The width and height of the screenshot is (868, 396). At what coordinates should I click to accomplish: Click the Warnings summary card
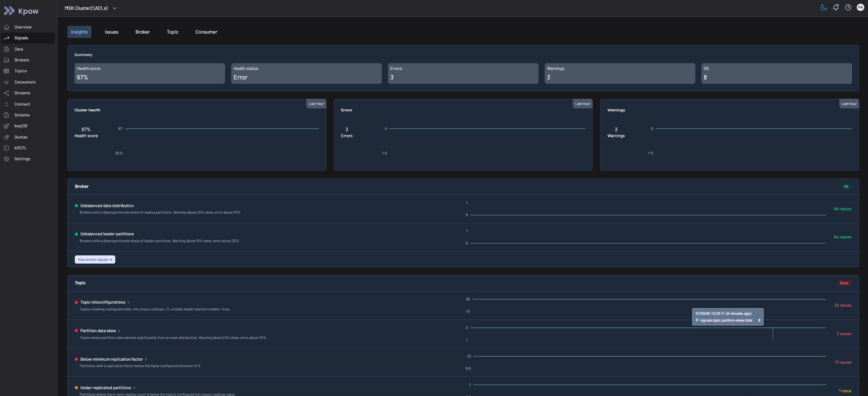[620, 73]
